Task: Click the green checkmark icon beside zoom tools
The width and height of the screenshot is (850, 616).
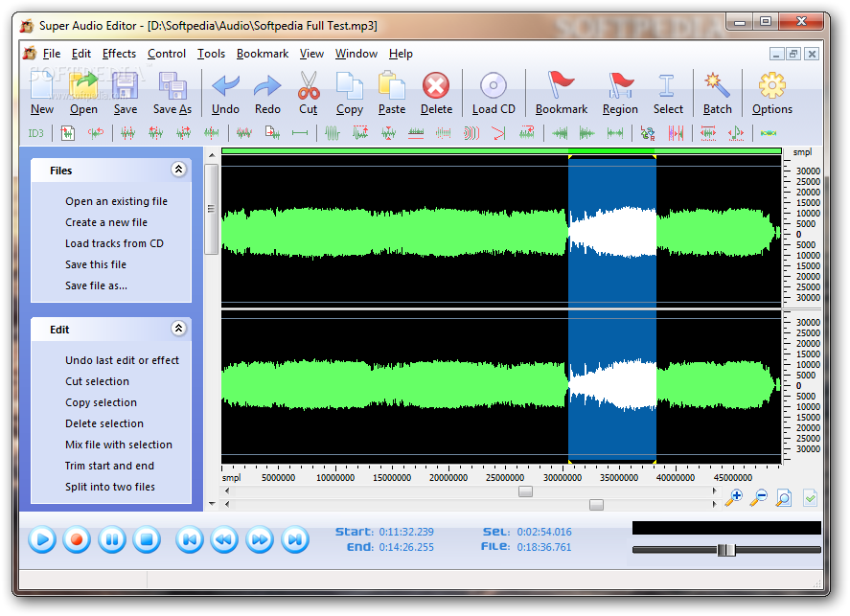Action: tap(810, 497)
